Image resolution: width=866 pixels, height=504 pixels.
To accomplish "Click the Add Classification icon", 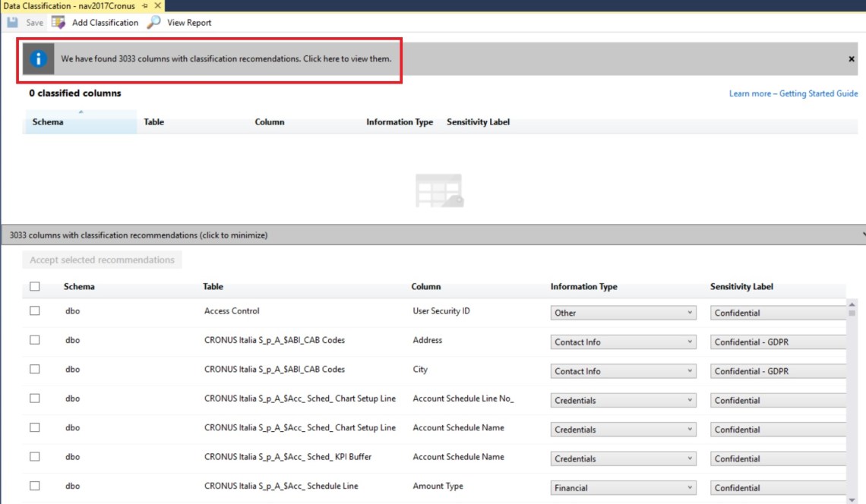I will pyautogui.click(x=58, y=23).
